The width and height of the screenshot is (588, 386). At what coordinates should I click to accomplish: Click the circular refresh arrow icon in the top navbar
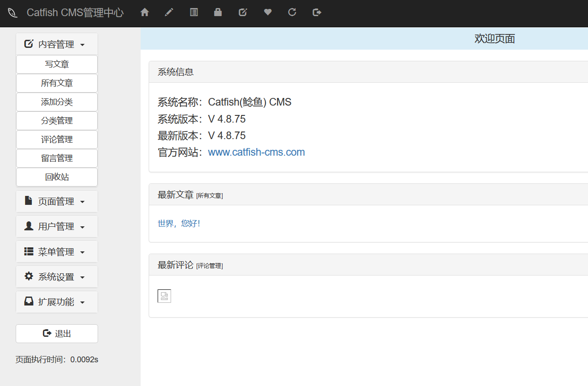(x=292, y=13)
